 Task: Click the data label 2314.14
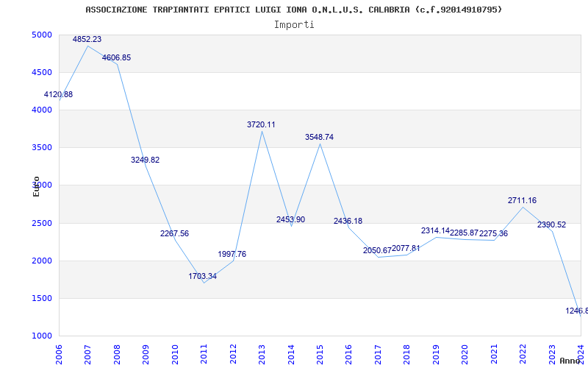(435, 231)
